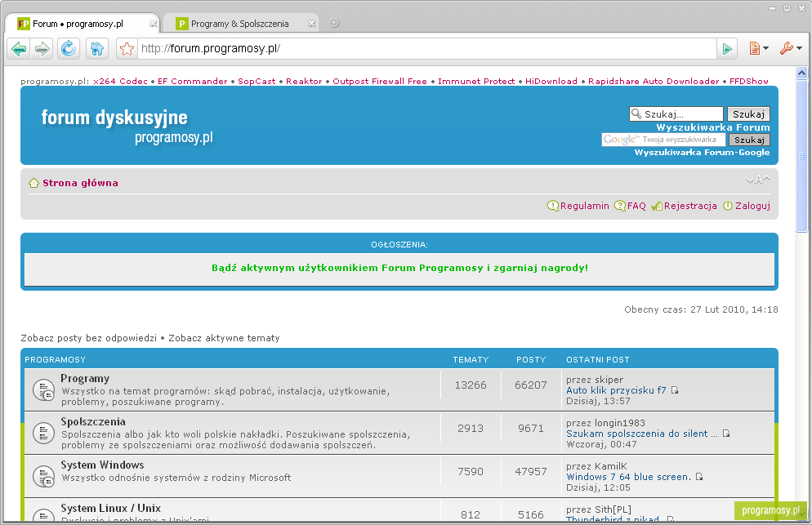Switch to Forum • programosy.pl tab

[83, 24]
